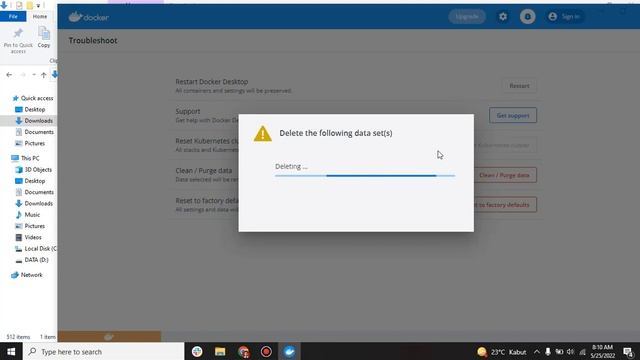The image size is (640, 360).
Task: Click the user avatar icon beside Sign in
Action: 553,17
